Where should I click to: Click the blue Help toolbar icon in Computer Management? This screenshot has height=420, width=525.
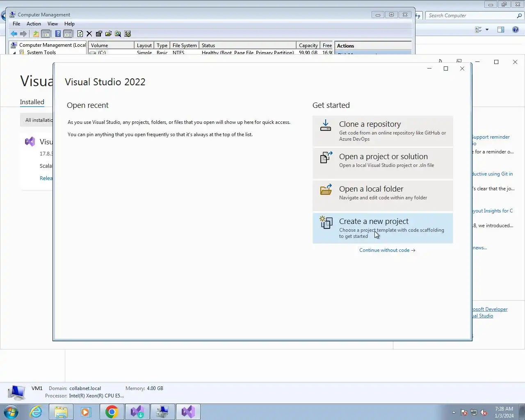pyautogui.click(x=58, y=34)
